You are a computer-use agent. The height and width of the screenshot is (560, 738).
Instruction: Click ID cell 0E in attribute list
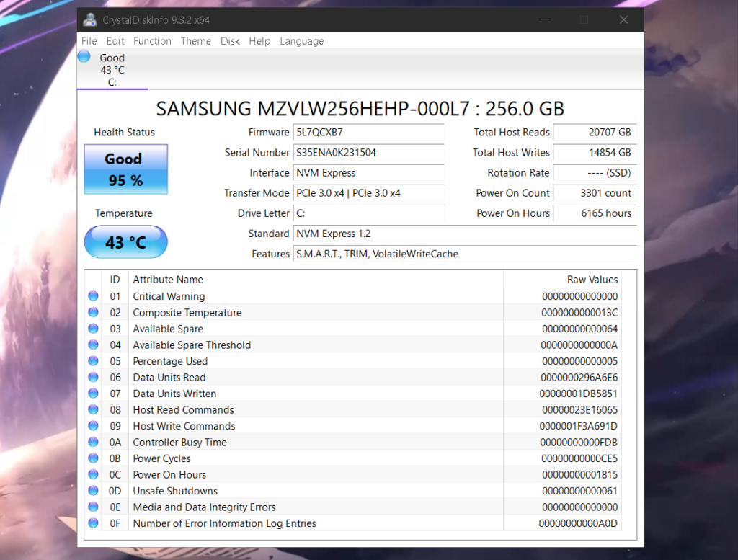click(115, 507)
